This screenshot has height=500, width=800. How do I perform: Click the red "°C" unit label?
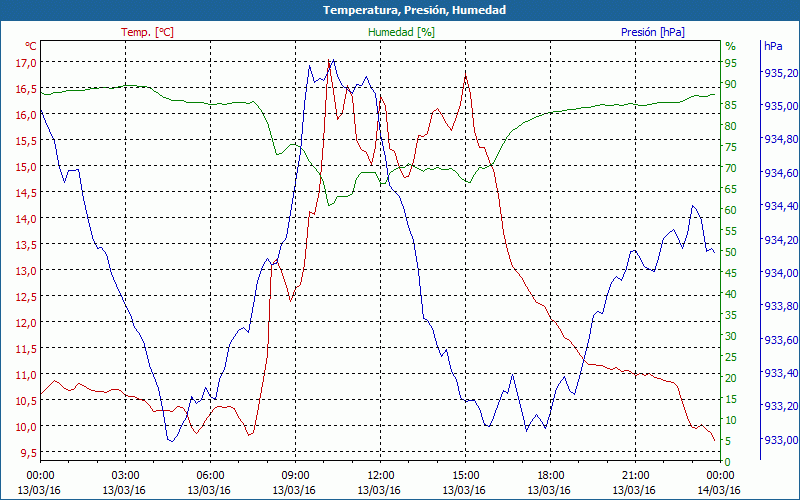coord(31,46)
